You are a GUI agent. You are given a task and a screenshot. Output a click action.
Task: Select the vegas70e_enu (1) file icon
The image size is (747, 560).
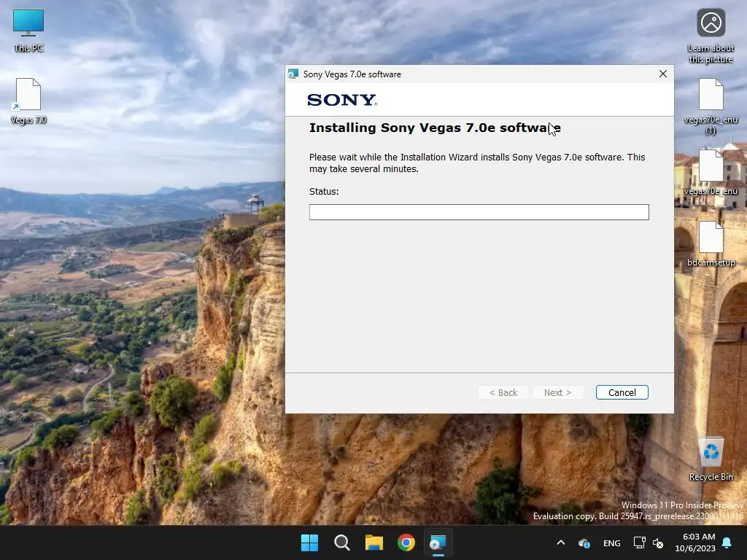711,106
